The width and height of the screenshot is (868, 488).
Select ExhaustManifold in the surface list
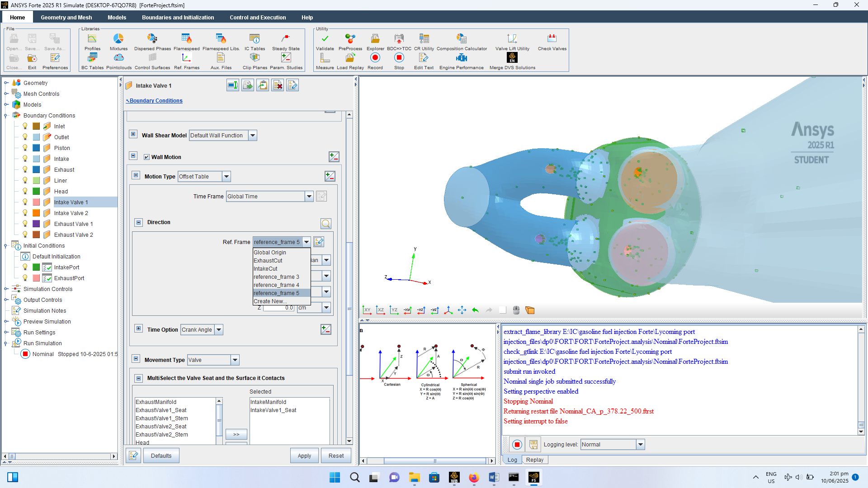175,402
